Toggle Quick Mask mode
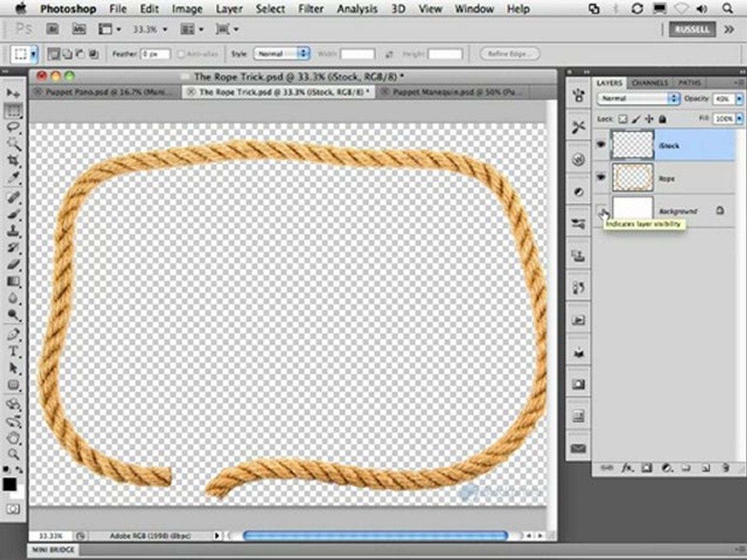 13,509
